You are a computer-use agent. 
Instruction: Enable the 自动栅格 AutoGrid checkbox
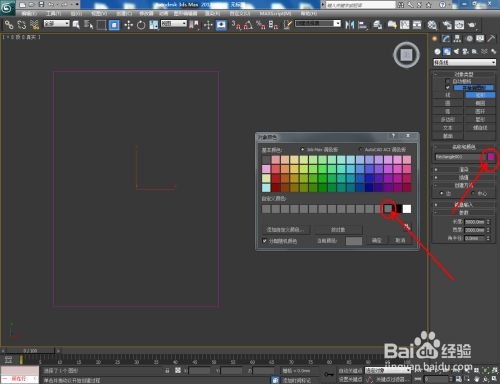click(448, 81)
